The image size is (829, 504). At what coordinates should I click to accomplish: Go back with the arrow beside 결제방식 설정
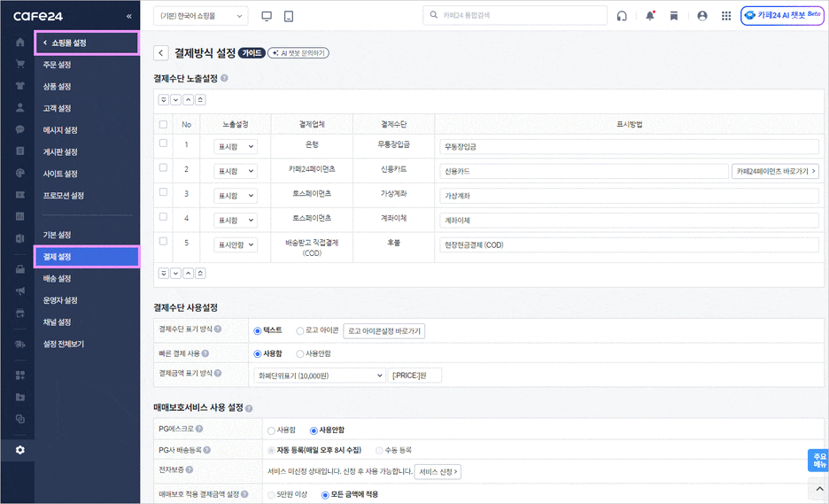160,53
